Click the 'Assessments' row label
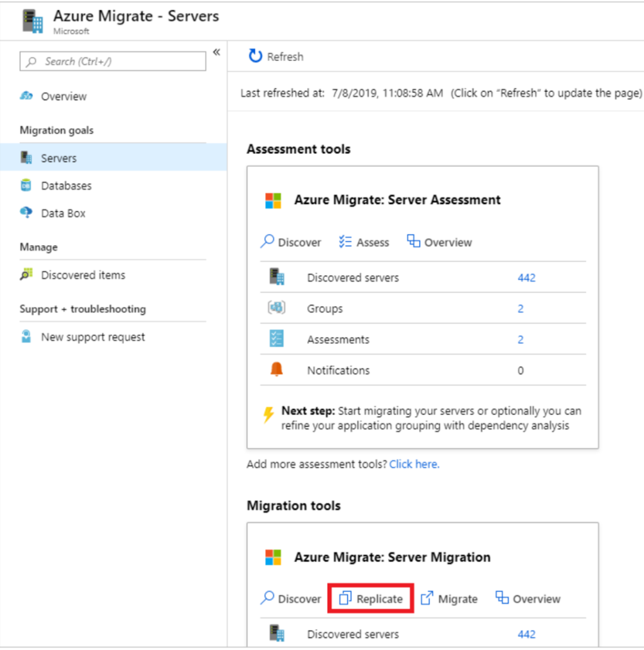Screen dimensions: 644x650 tap(338, 340)
